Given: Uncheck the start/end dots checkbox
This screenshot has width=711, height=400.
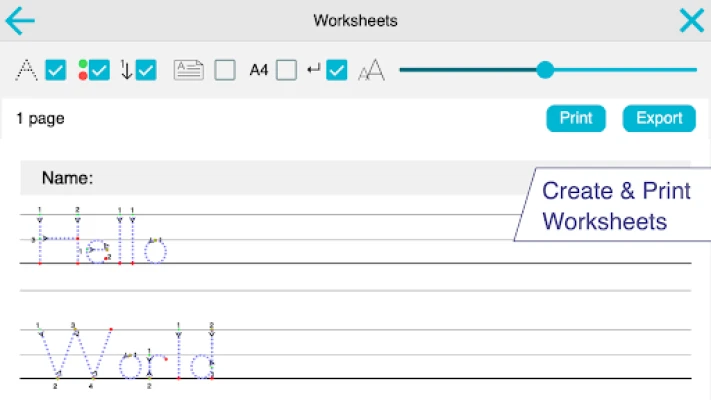Looking at the screenshot, I should tap(99, 70).
